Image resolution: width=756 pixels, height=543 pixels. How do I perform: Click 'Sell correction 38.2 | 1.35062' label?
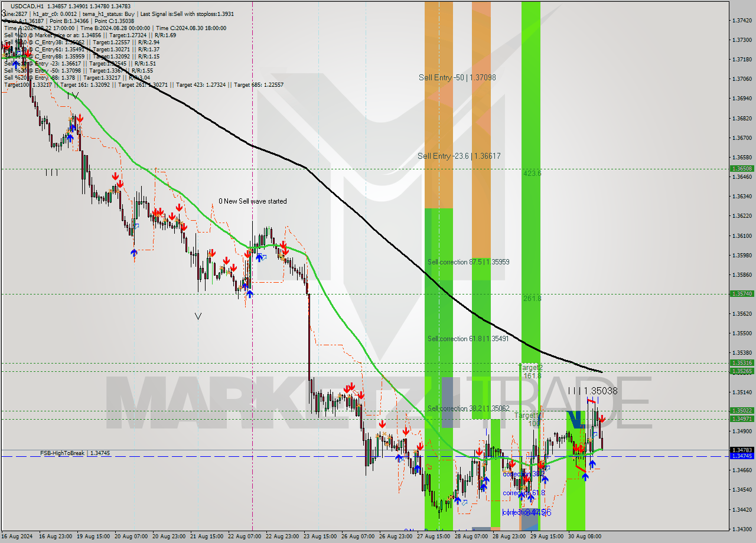(x=468, y=408)
